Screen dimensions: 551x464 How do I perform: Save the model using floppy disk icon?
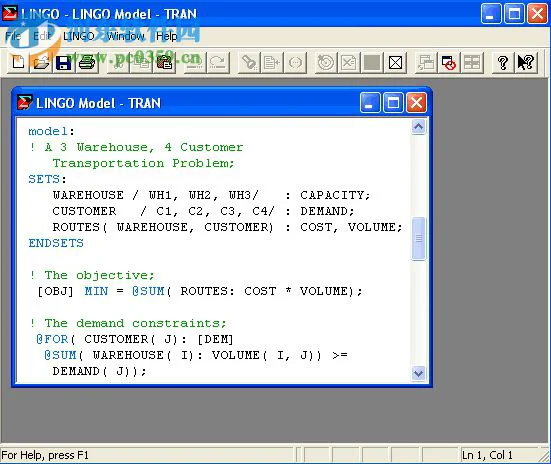63,63
